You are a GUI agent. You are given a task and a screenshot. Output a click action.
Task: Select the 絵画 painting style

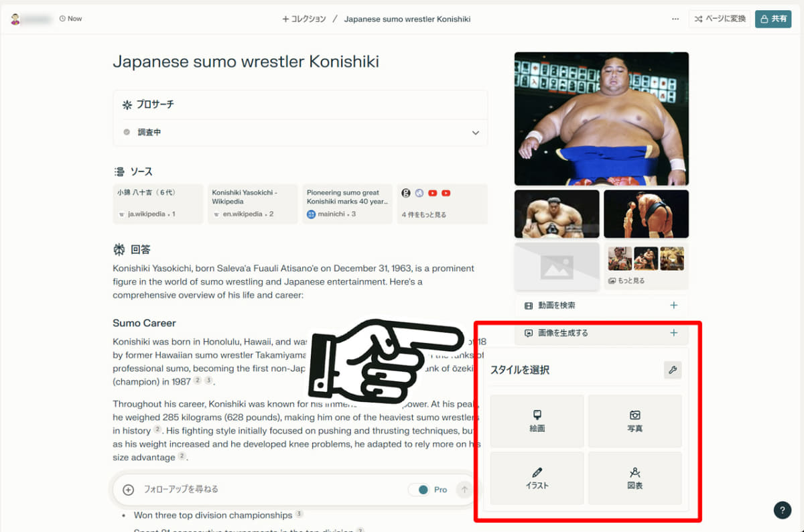click(537, 421)
